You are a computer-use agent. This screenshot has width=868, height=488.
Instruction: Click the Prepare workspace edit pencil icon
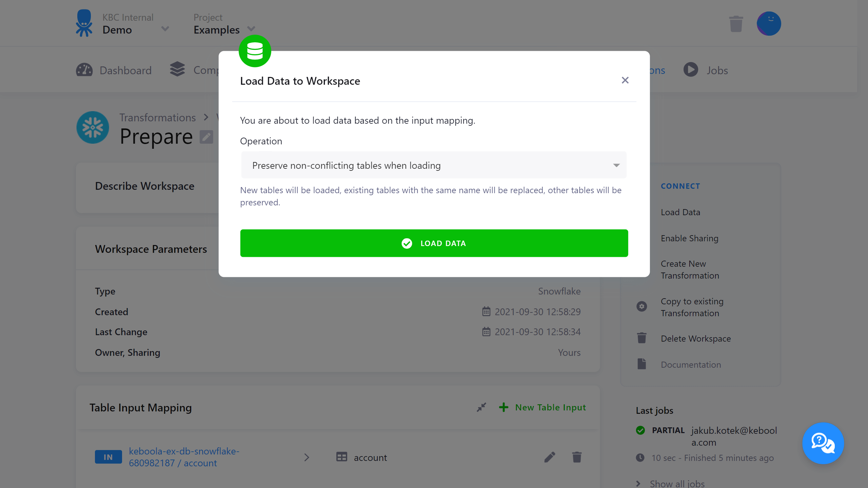click(x=207, y=138)
